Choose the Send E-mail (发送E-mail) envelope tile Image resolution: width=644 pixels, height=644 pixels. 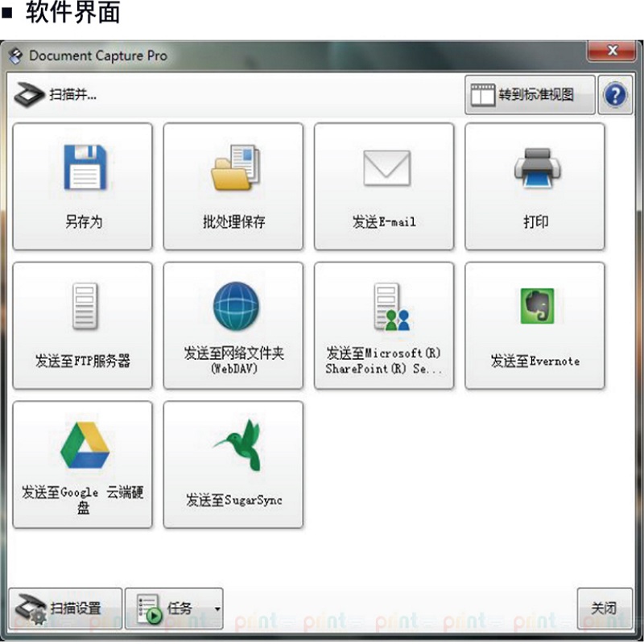pos(384,187)
